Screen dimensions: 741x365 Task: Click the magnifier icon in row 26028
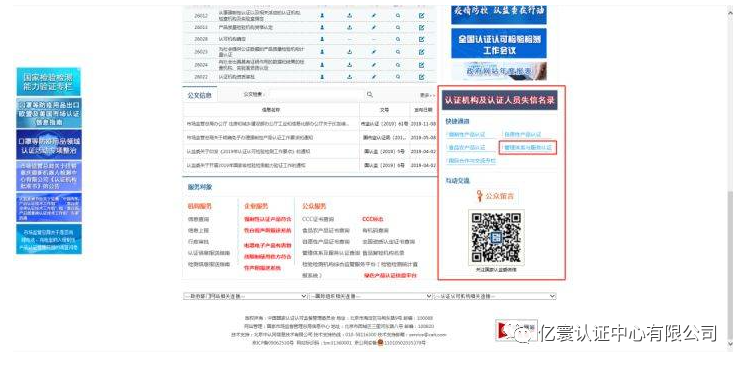coord(398,40)
